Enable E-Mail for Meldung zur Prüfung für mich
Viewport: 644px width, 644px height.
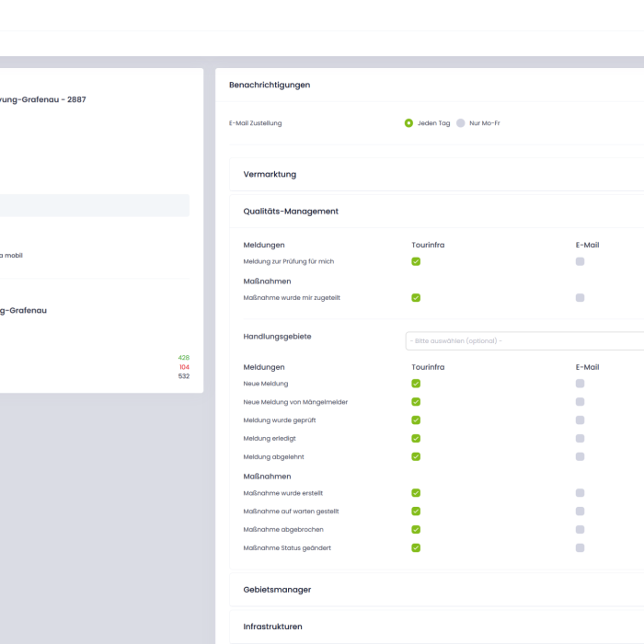(580, 261)
